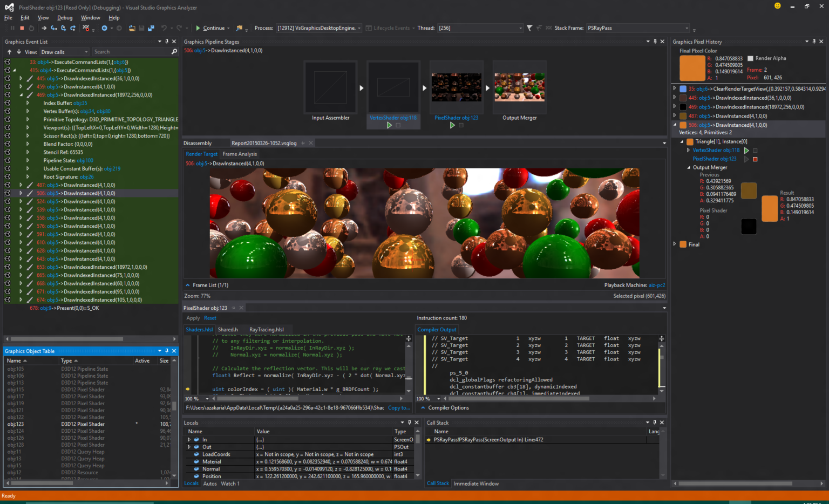829x504 pixels.
Task: Click the Restart debugging icon
Action: tap(31, 28)
